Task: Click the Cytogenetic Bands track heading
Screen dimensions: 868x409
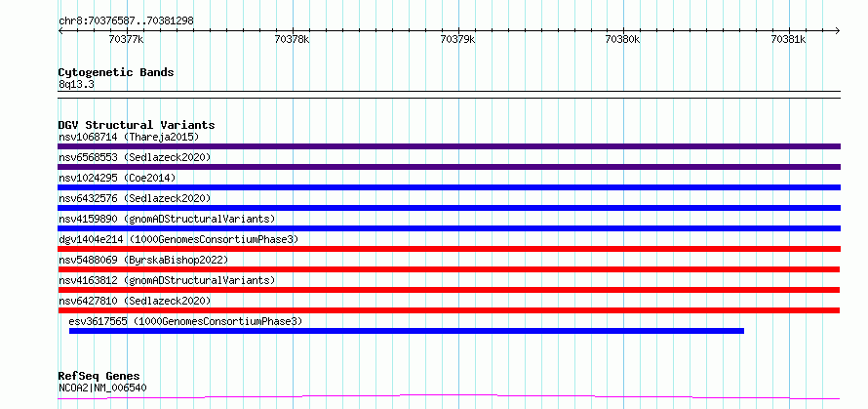Action: coord(116,72)
